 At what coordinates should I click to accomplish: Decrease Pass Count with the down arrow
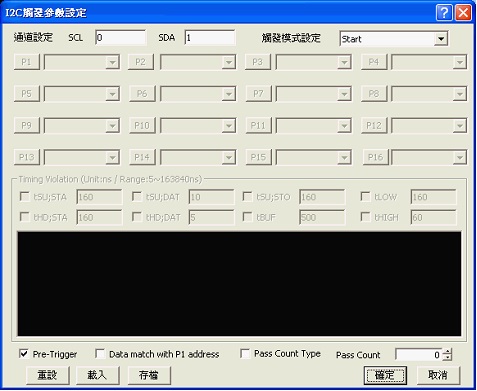click(447, 358)
